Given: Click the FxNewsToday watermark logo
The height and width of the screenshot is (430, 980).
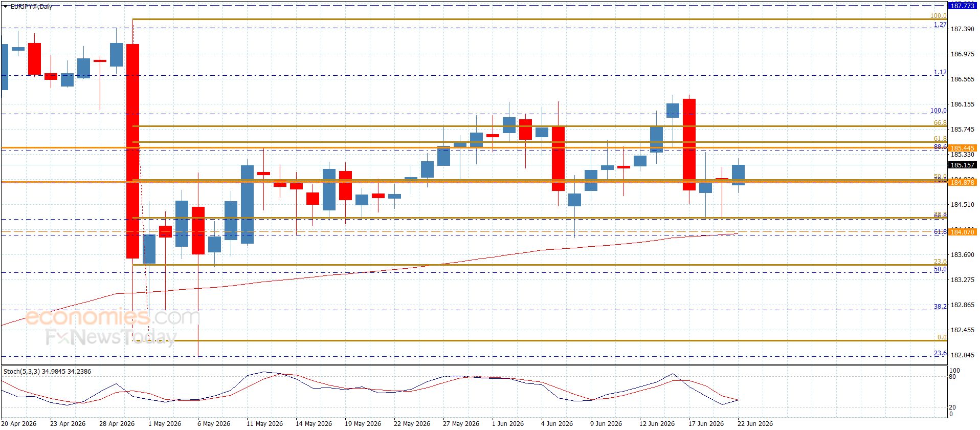Looking at the screenshot, I should pyautogui.click(x=110, y=337).
